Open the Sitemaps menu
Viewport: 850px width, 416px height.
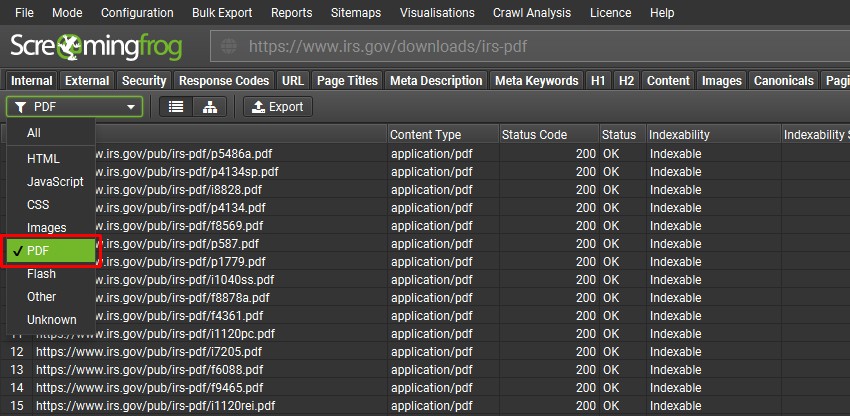point(356,12)
